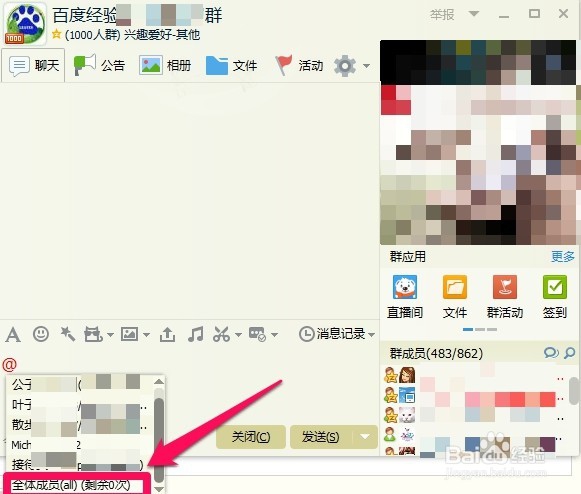The image size is (581, 494).
Task: Click the group avatar paw icon
Action: coord(26,24)
